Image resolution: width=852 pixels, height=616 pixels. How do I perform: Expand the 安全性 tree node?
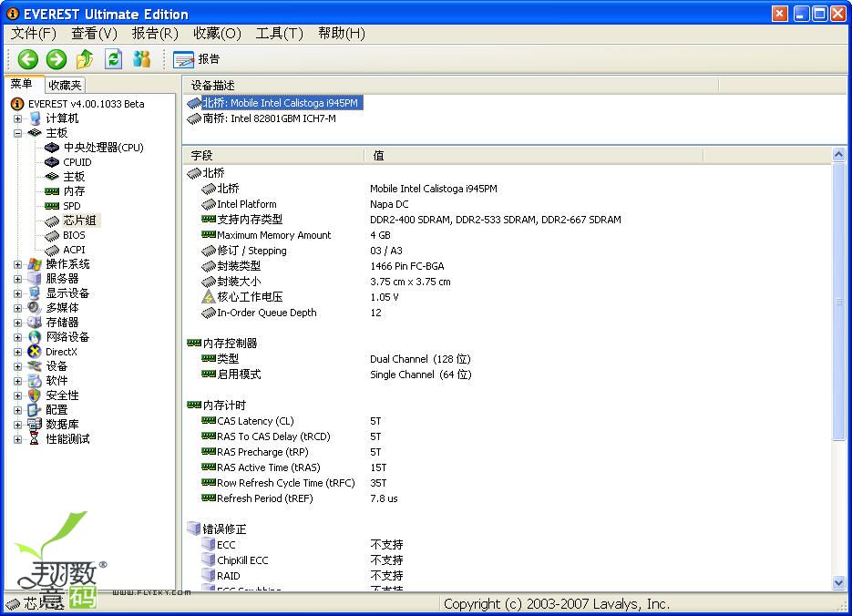tap(18, 396)
